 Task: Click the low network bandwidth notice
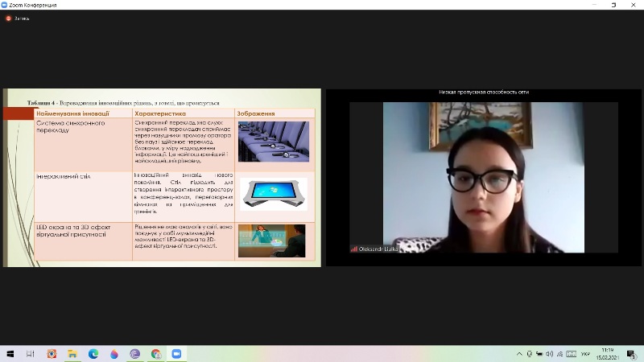[484, 93]
